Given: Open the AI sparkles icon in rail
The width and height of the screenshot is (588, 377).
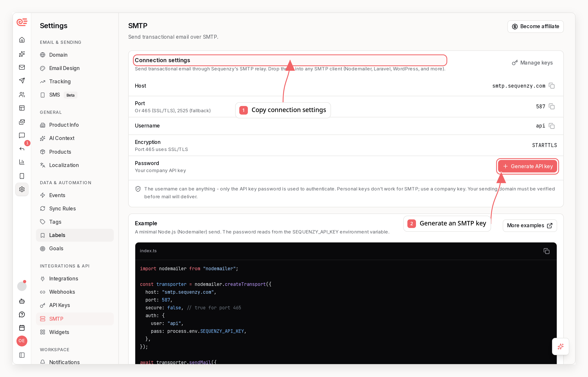Looking at the screenshot, I should pyautogui.click(x=22, y=54).
